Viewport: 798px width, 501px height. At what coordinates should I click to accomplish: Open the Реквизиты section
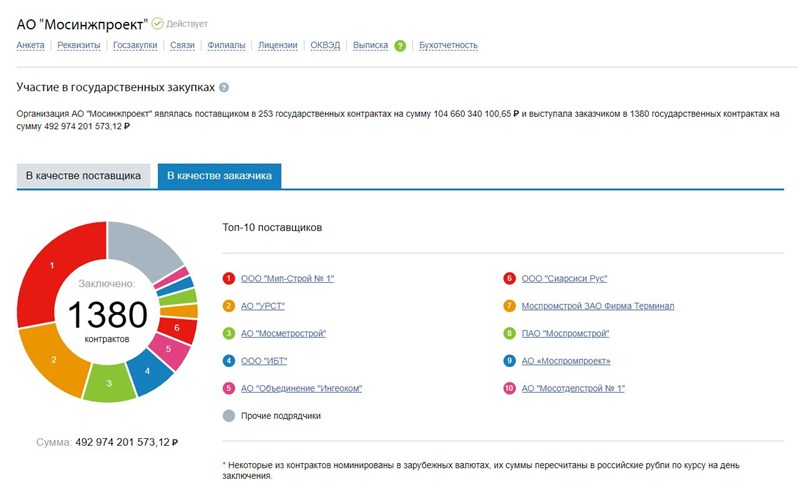pos(79,45)
